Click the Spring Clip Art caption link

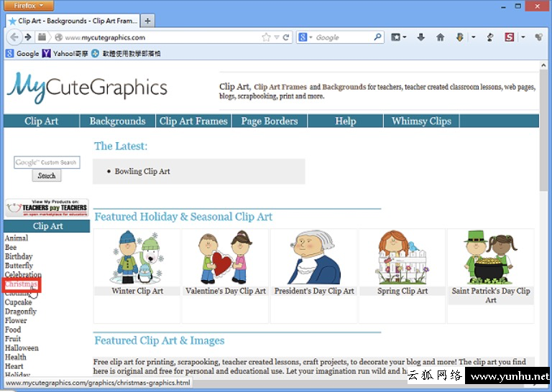(x=402, y=291)
